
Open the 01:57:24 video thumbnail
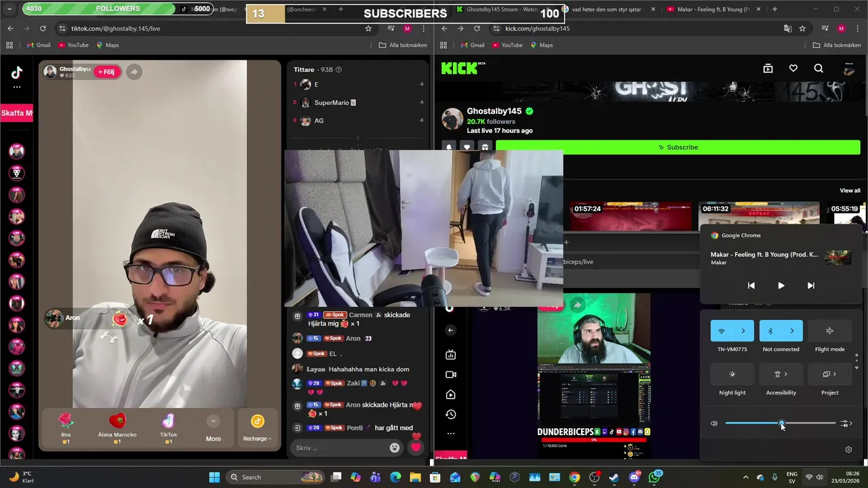click(x=630, y=217)
